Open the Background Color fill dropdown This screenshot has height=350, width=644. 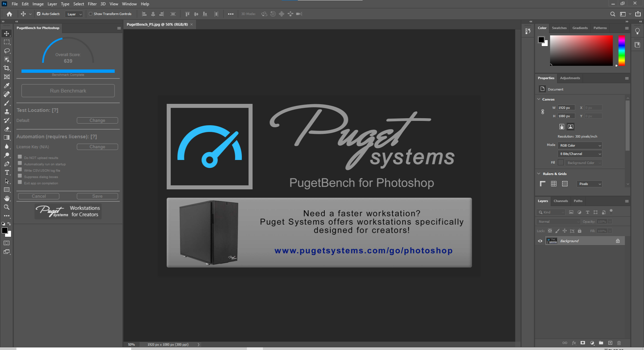point(583,163)
